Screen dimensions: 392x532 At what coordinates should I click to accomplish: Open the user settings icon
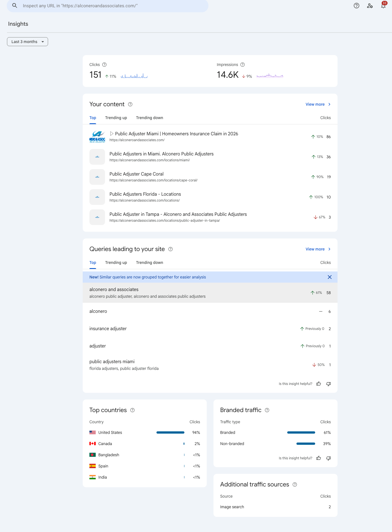[370, 6]
